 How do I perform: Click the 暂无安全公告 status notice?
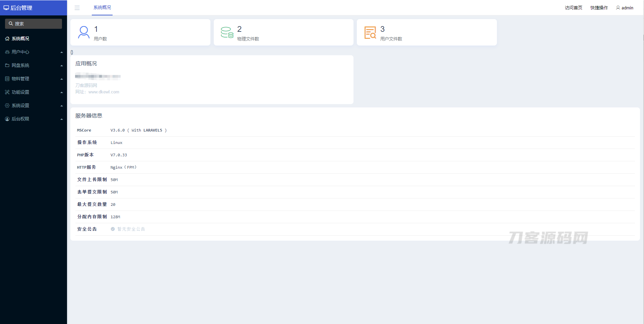(x=131, y=229)
